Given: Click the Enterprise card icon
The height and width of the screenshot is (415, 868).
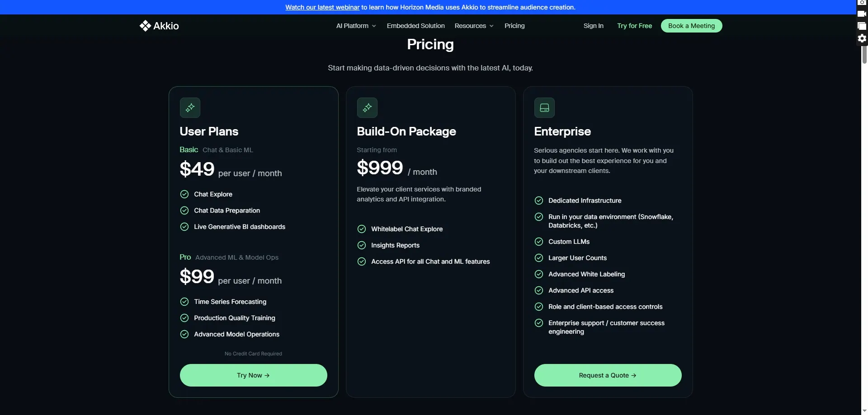Looking at the screenshot, I should 544,107.
